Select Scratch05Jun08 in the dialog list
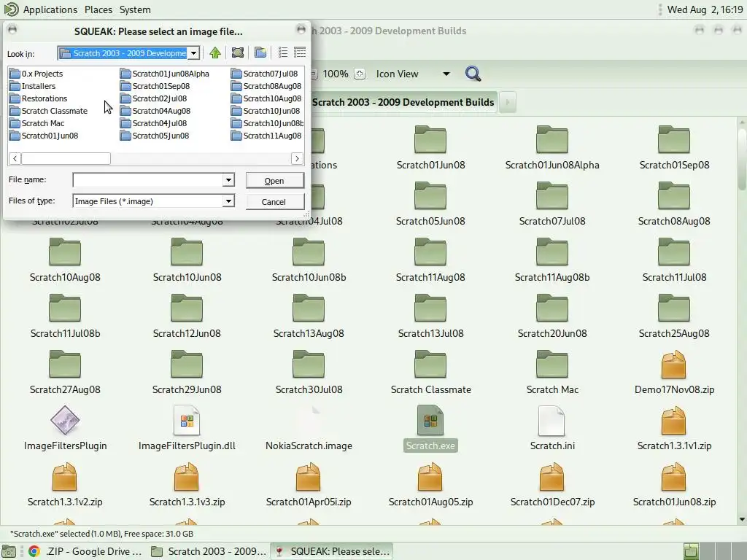The height and width of the screenshot is (560, 747). [155, 136]
